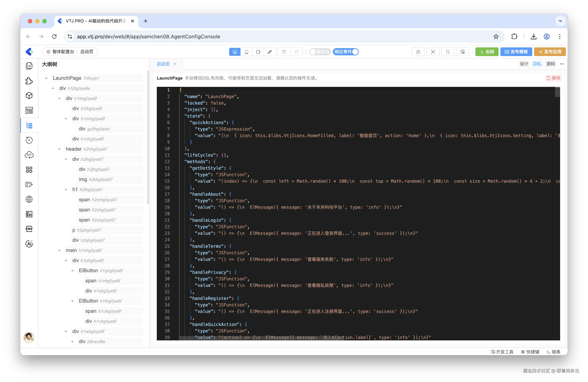Switch to desktop device preview mode
This screenshot has height=382, width=588.
tap(235, 52)
